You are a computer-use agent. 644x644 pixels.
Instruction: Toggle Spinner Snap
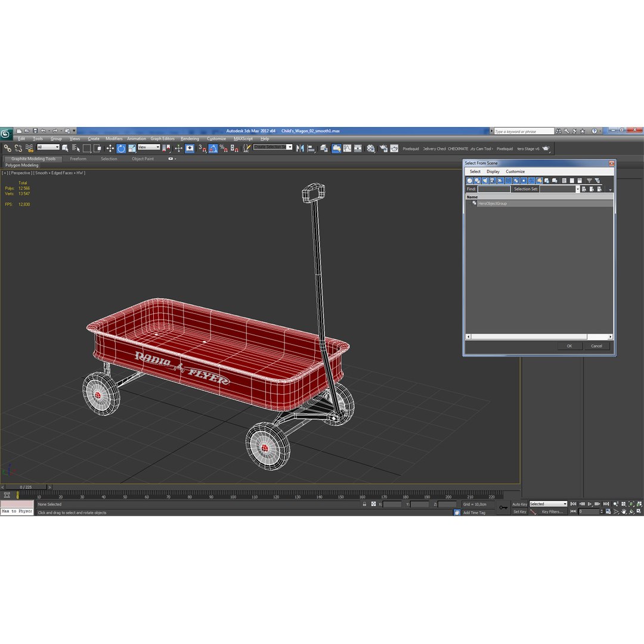pos(234,148)
